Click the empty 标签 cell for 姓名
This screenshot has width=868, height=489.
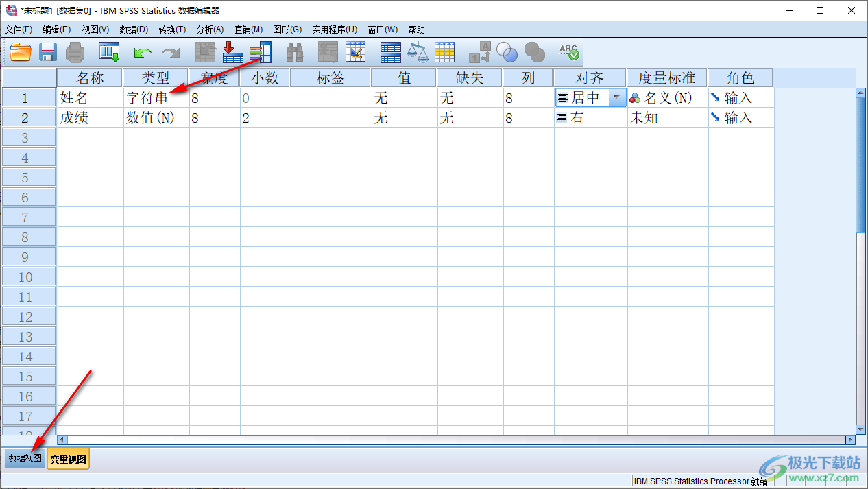tap(331, 97)
